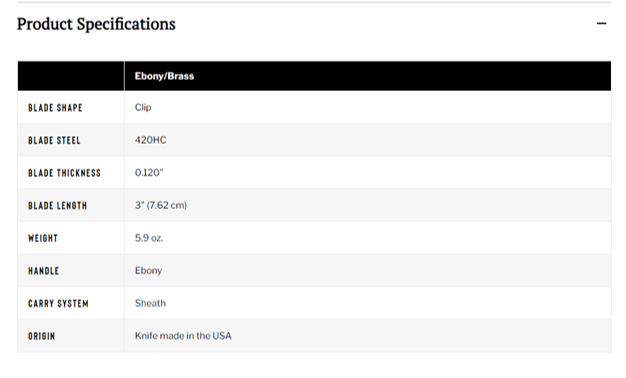Click the Product Specifications heading

(x=96, y=24)
